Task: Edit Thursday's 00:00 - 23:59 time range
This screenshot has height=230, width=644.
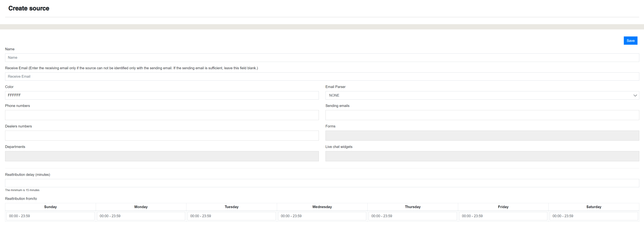Action: point(412,216)
